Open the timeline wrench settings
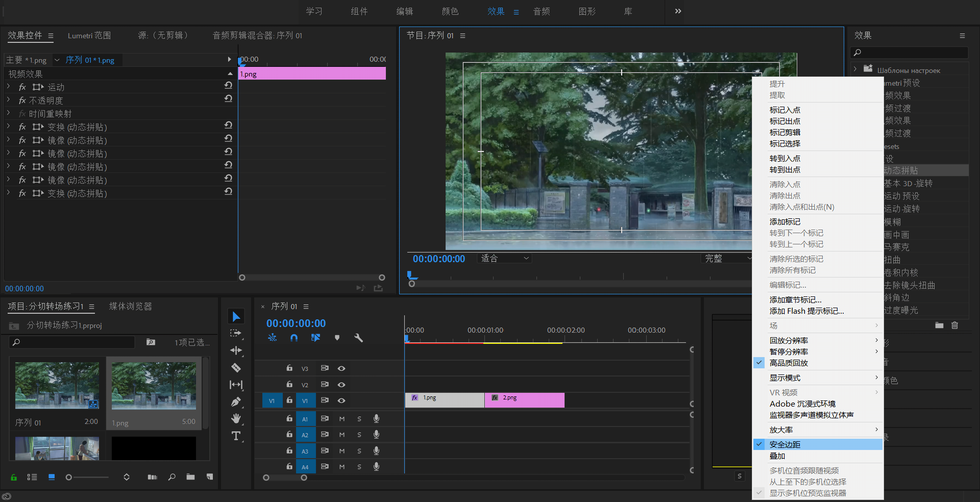 (x=358, y=338)
